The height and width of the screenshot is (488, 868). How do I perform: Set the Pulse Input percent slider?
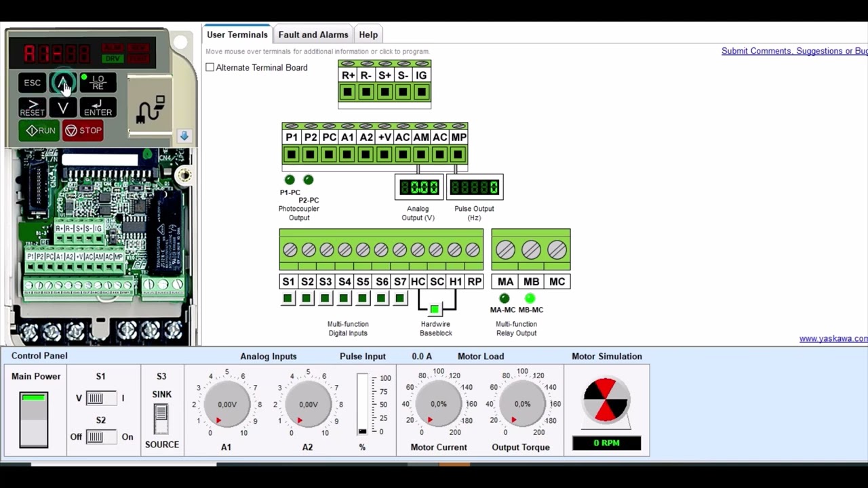point(362,405)
